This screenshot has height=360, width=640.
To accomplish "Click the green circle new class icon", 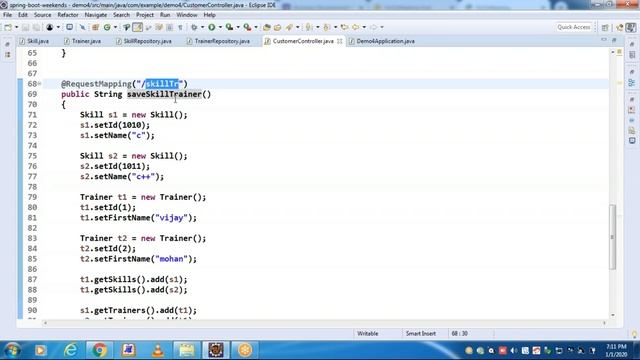I will [x=107, y=27].
